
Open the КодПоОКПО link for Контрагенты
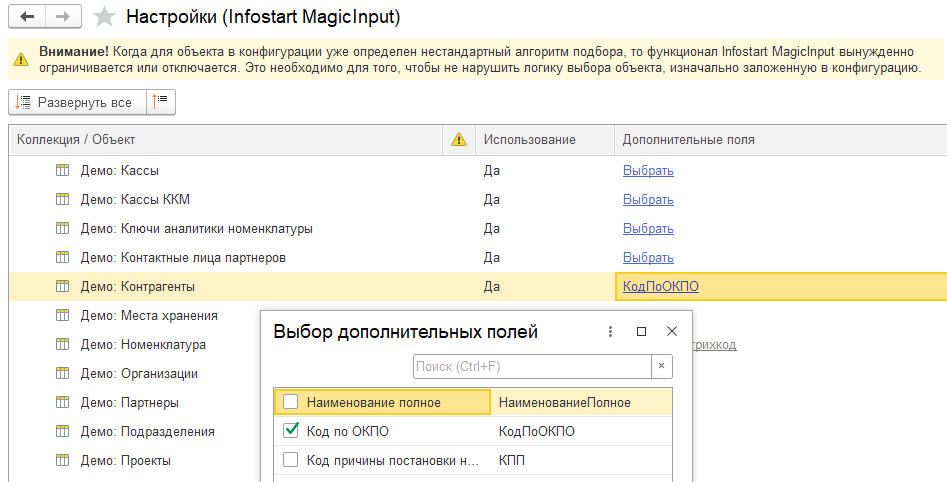coord(660,286)
